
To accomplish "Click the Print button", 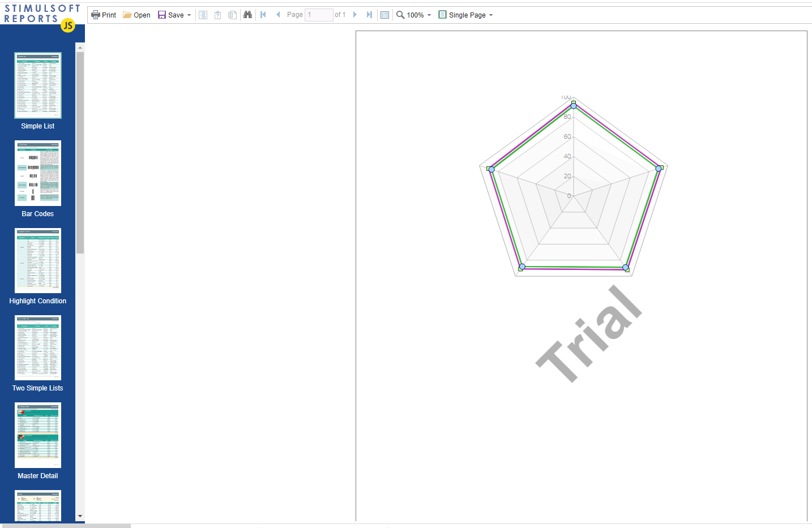I will coord(104,15).
